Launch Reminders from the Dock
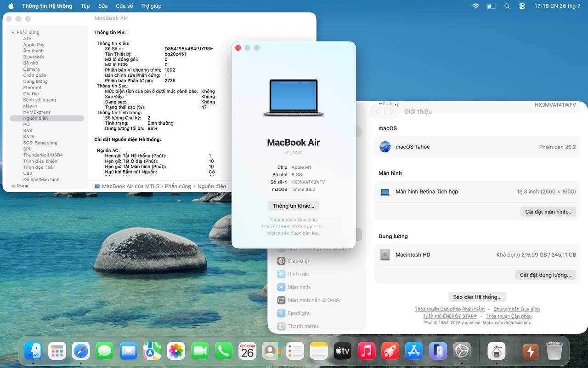The height and width of the screenshot is (368, 588). pos(295,351)
